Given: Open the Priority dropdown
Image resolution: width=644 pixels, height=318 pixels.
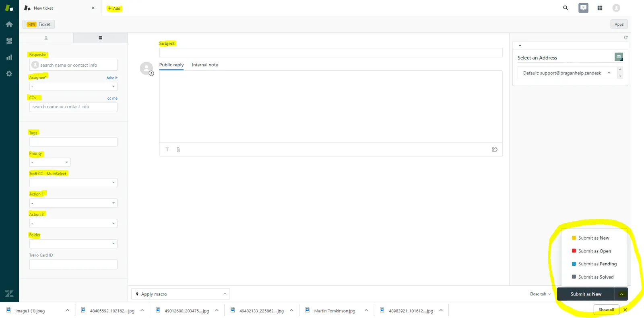Looking at the screenshot, I should pos(50,162).
